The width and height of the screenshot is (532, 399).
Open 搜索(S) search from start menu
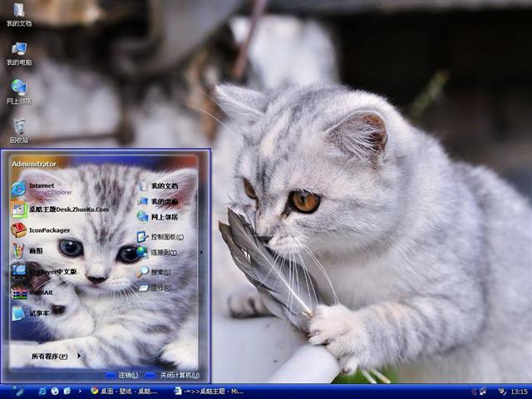click(x=154, y=272)
